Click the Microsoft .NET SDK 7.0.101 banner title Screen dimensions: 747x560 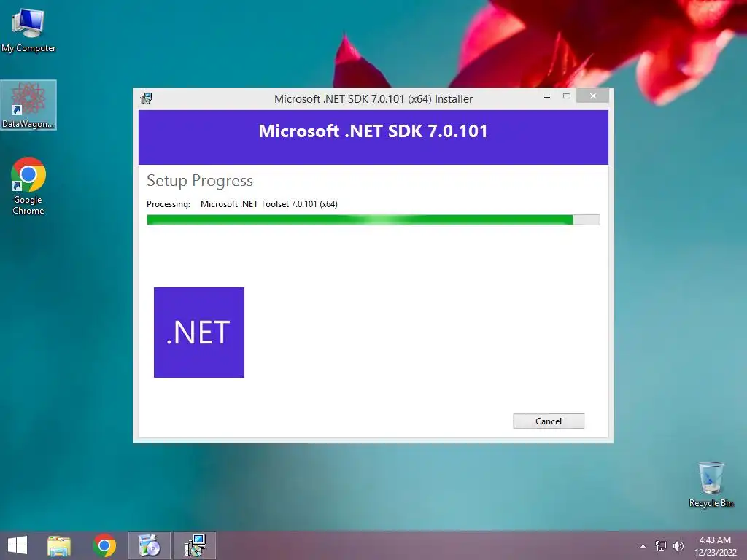tap(373, 131)
